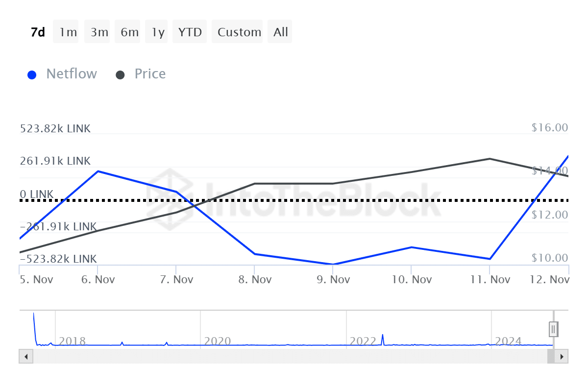Click the dark Price legend dot

[120, 75]
